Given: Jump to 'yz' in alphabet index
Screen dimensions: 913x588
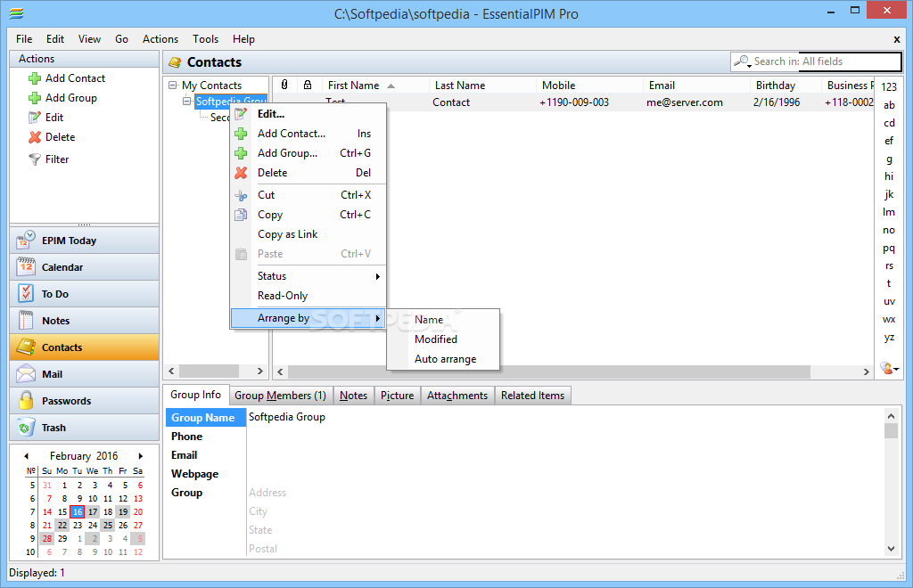Looking at the screenshot, I should [889, 338].
